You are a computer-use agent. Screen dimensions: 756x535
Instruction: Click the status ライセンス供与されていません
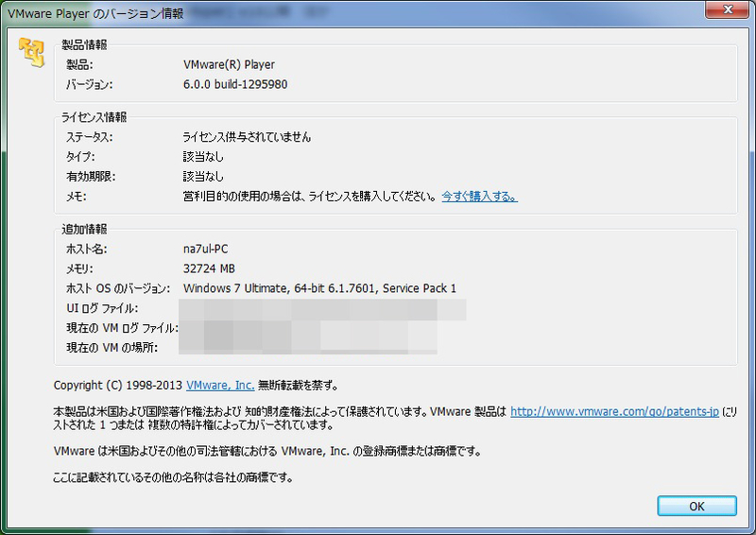[x=247, y=137]
